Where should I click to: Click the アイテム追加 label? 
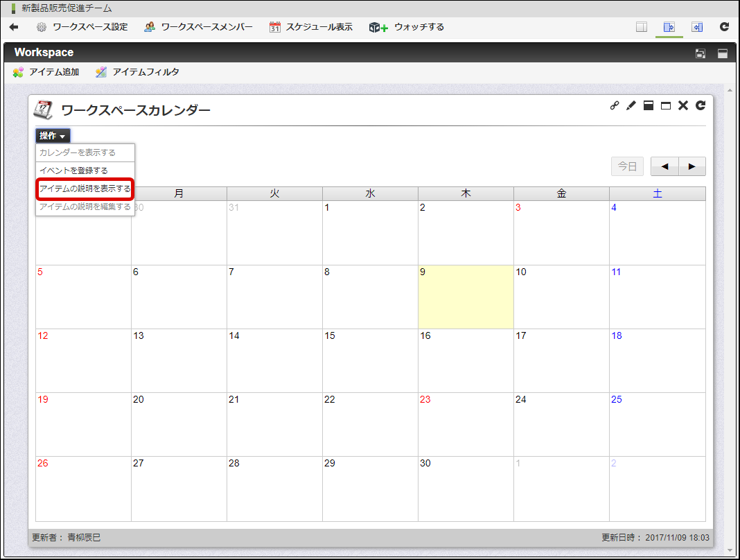point(54,72)
